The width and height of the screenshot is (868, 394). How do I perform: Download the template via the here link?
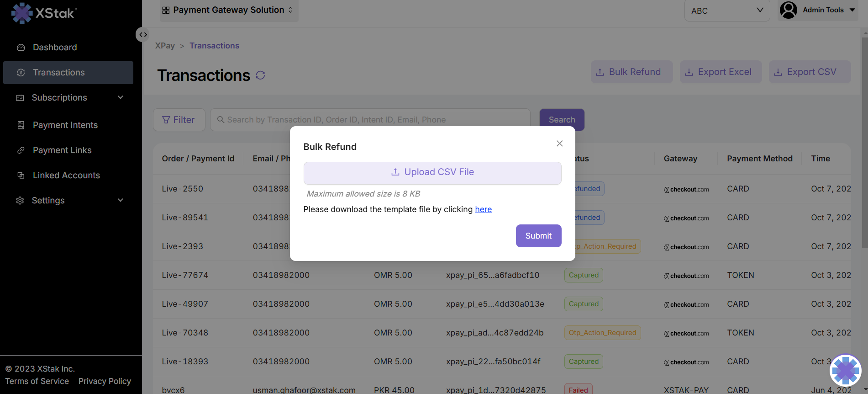coord(483,209)
